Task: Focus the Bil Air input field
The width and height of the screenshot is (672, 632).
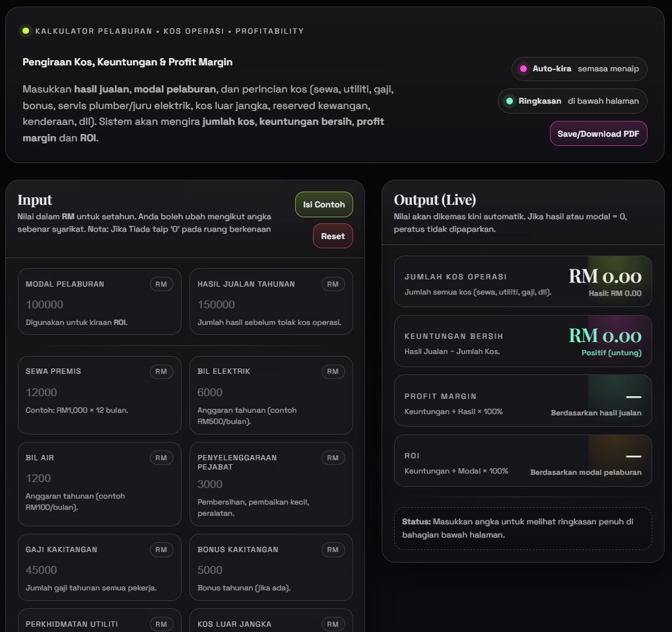Action: [x=100, y=478]
